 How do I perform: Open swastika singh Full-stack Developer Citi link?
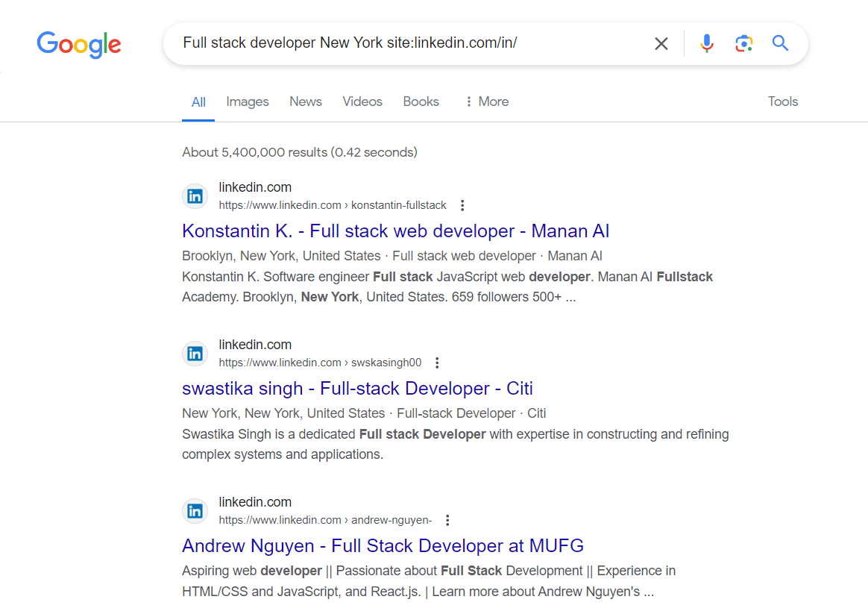[x=357, y=389]
